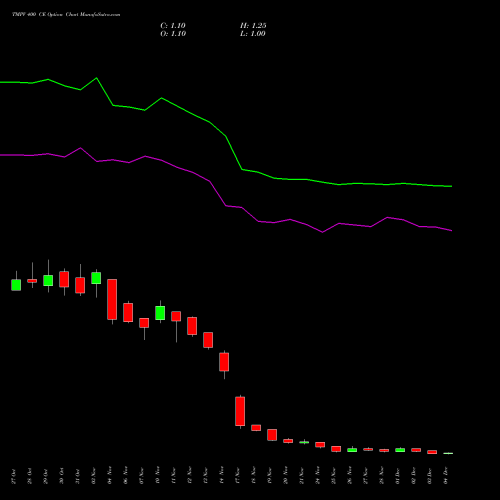The image size is (500, 500).
Task: Click the tall red candlestick for 17 Nov
Action: pos(240,411)
